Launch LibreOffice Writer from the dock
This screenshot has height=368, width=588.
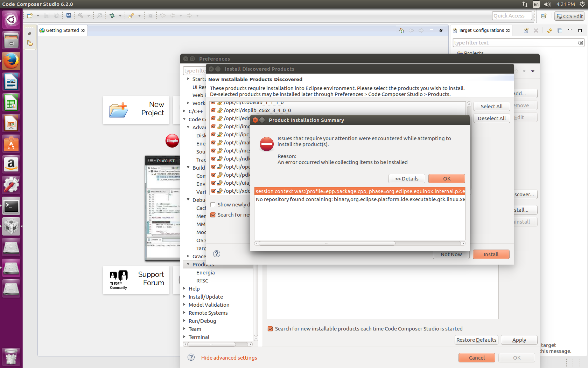[x=11, y=82]
